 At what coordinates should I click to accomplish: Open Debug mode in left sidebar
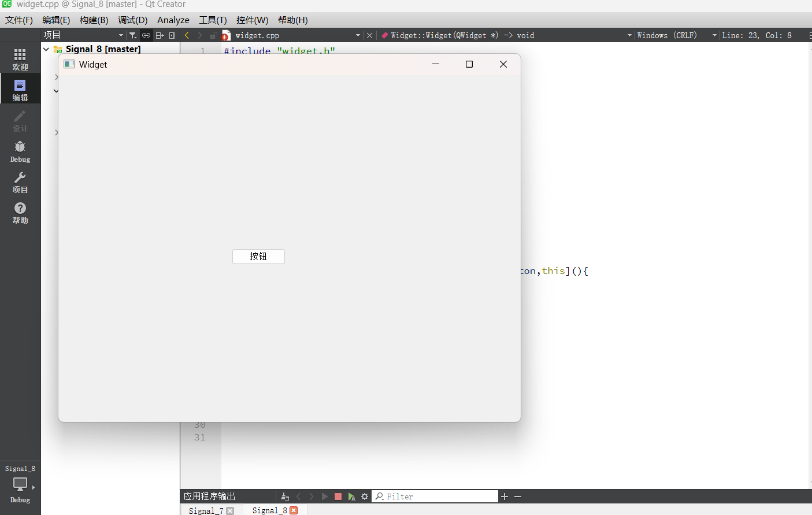(20, 151)
